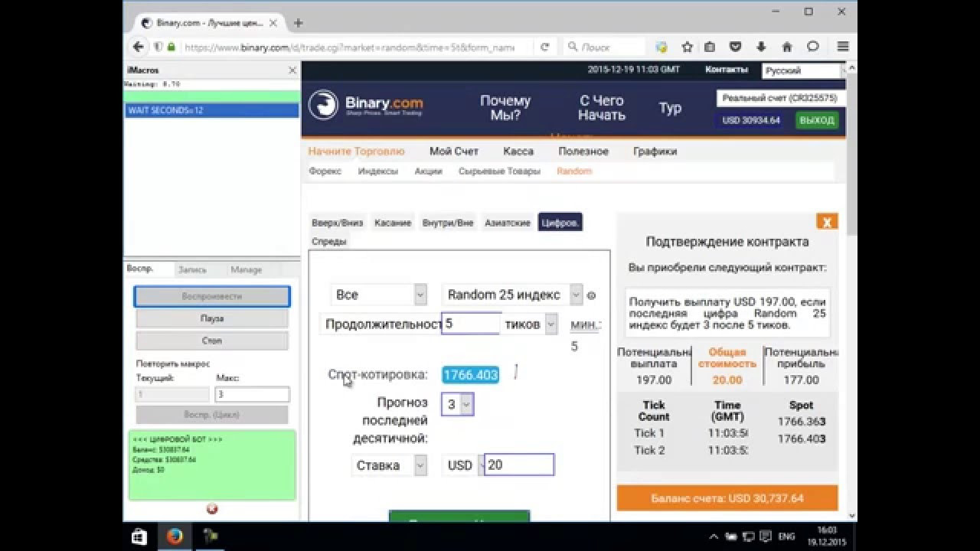This screenshot has height=551, width=980.
Task: Show hidden system tray icons chevron
Action: (x=714, y=537)
